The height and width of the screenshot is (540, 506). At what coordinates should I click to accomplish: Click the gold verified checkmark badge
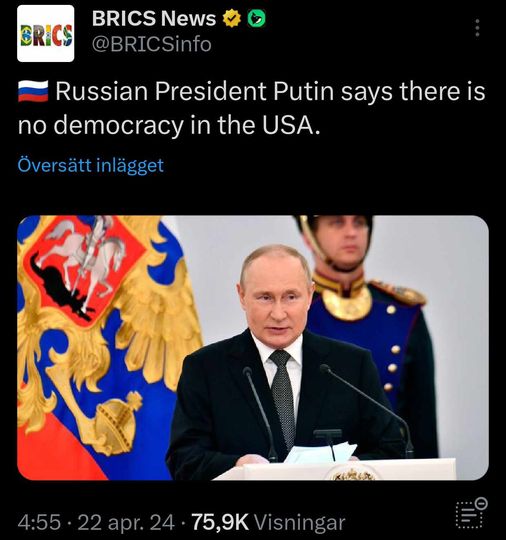(x=231, y=18)
